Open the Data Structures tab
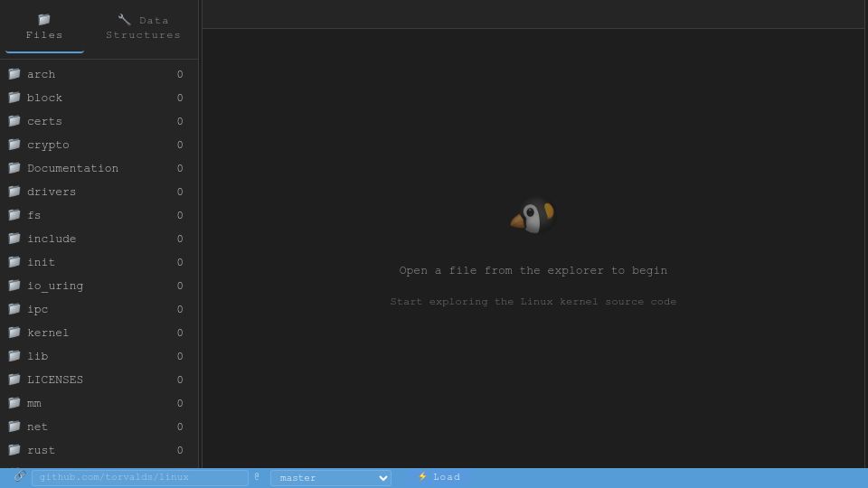 coord(143,28)
